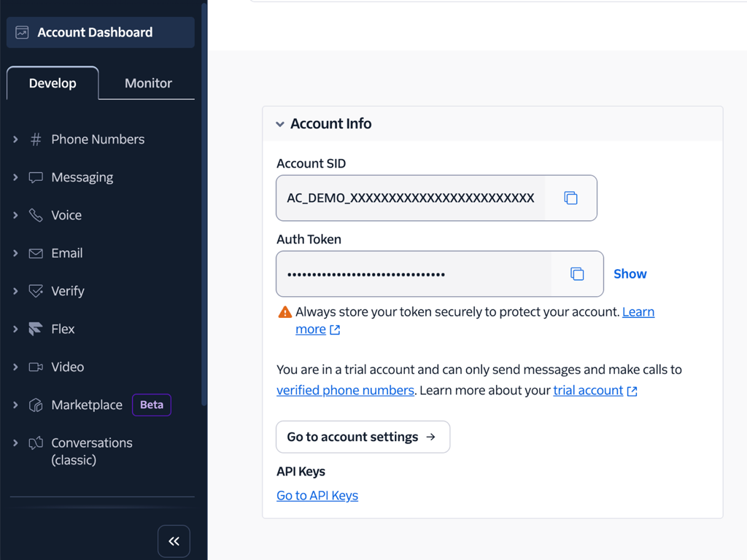Show the hidden Auth Token
747x560 pixels.
tap(630, 274)
